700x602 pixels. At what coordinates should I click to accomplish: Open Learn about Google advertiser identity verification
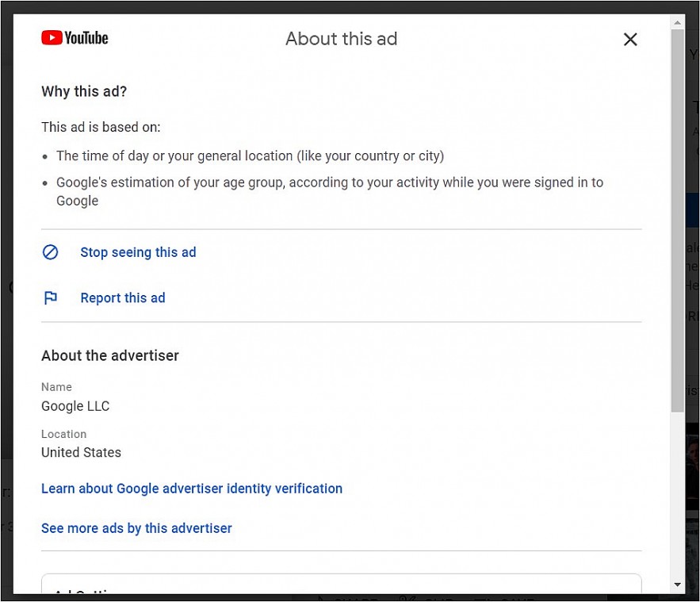[x=192, y=489]
